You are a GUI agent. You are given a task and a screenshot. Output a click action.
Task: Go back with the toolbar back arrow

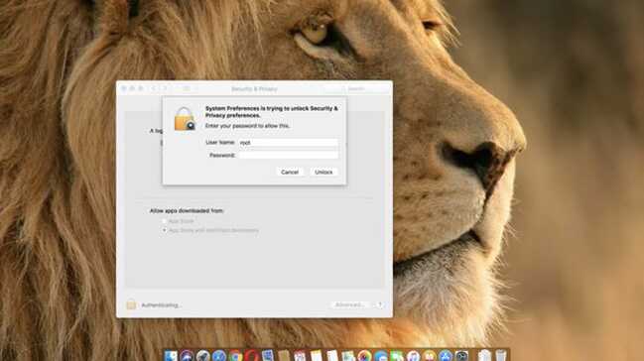click(154, 88)
